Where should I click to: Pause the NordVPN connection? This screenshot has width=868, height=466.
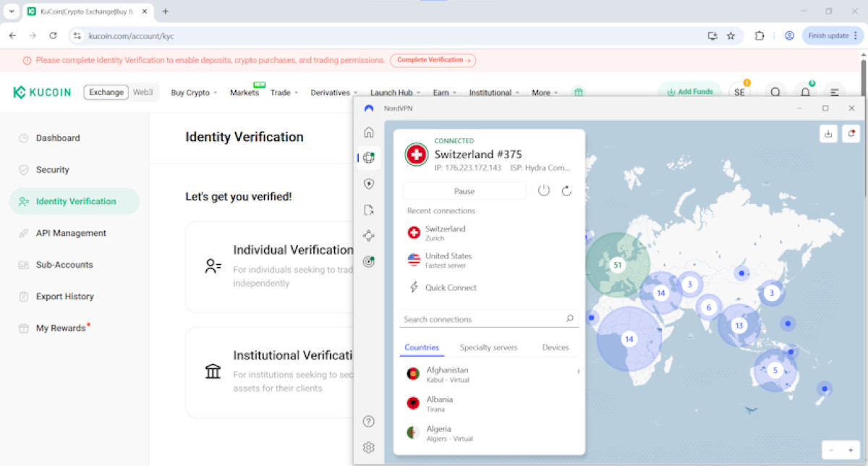point(464,191)
